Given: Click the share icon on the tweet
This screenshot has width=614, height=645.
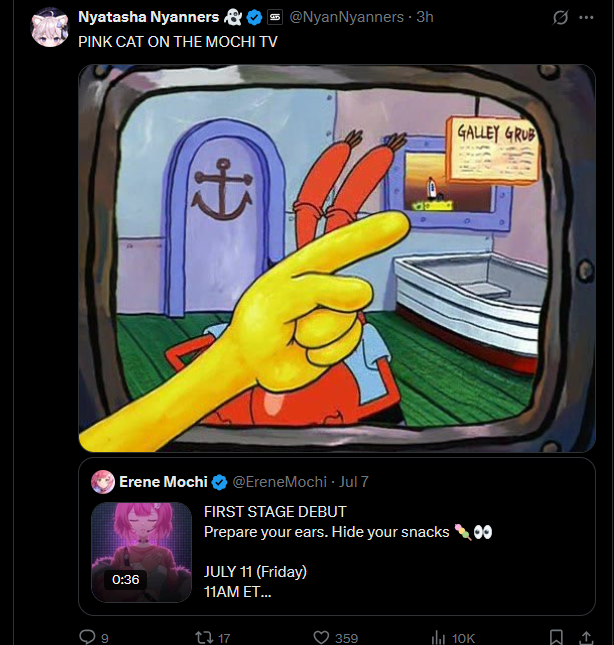Looking at the screenshot, I should (x=586, y=637).
